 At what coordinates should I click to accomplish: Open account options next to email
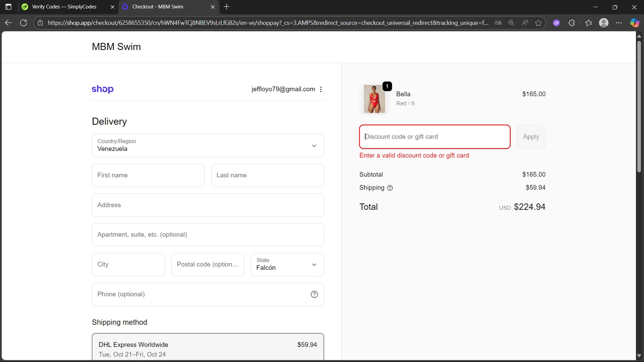321,89
